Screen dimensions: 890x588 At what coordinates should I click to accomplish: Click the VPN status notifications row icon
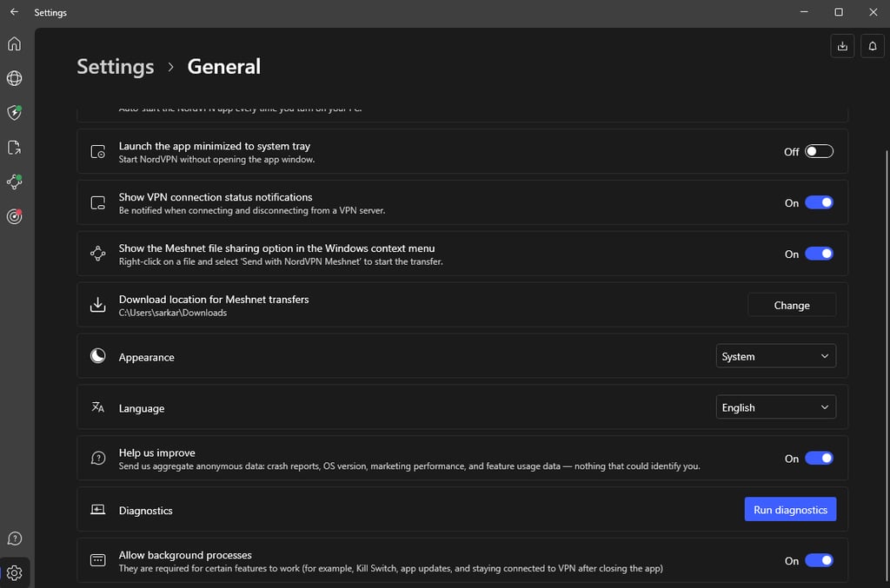coord(97,203)
